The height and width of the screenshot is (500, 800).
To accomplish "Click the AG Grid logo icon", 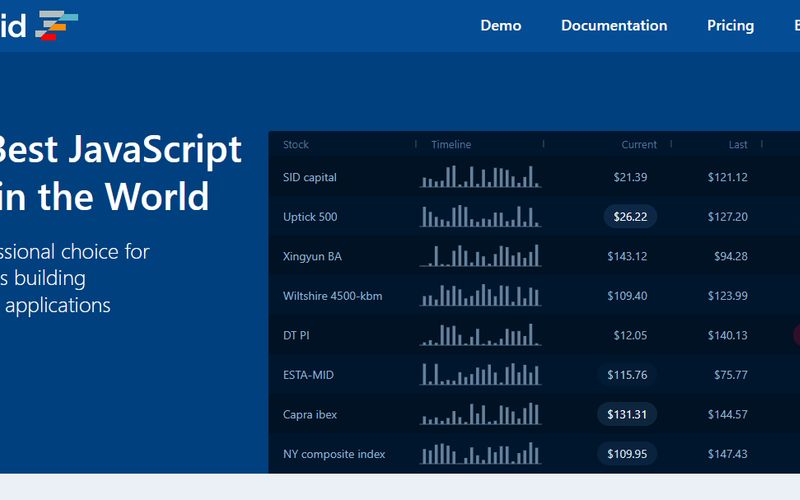I will [57, 24].
